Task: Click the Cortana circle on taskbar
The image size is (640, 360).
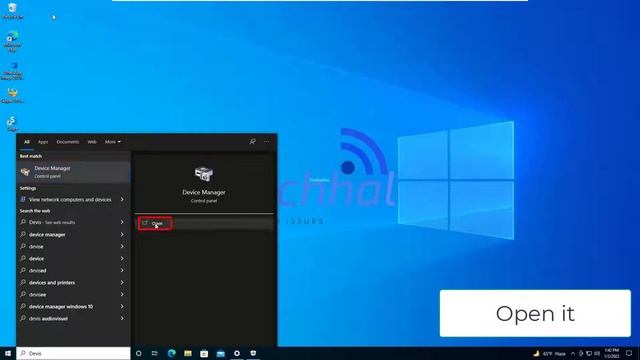Action: point(138,353)
